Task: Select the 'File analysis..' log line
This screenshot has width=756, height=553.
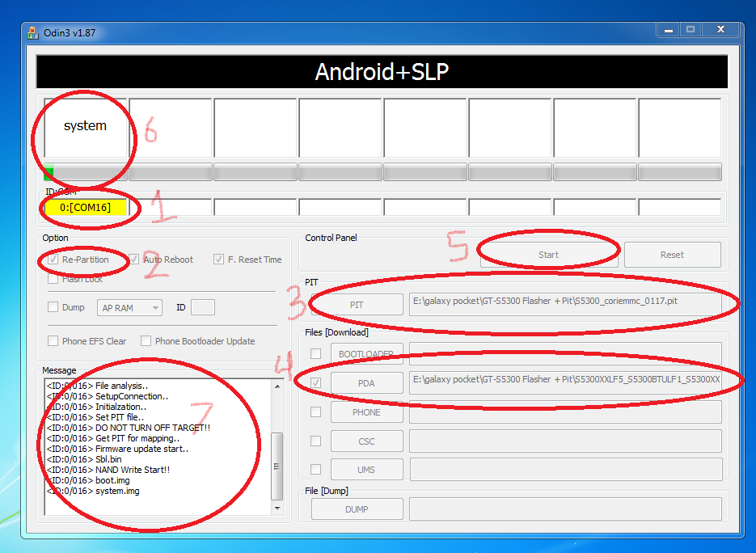Action: coord(97,386)
